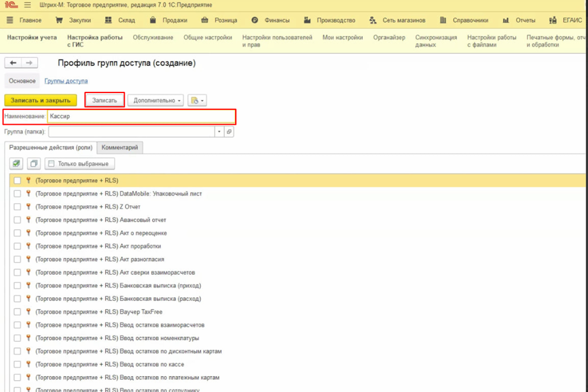The image size is (588, 392).
Task: Switch to the Комментарий tab
Action: [119, 147]
